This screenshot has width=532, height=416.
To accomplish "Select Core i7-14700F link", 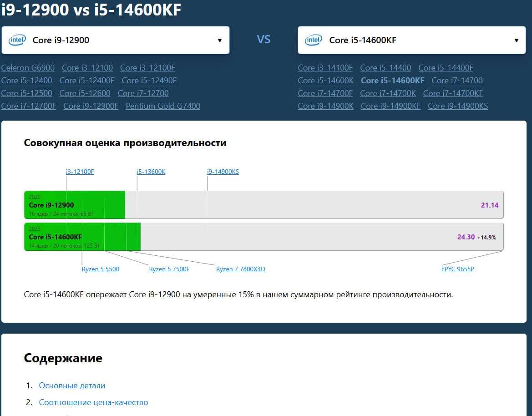I will click(x=325, y=93).
